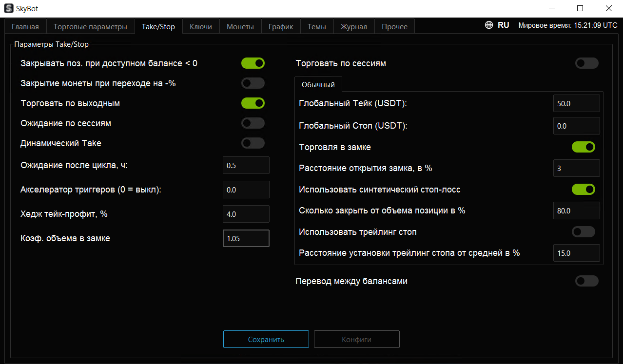Screen dimensions: 623x364
Task: Enable the 'Динамический Take' switch
Action: tap(253, 143)
